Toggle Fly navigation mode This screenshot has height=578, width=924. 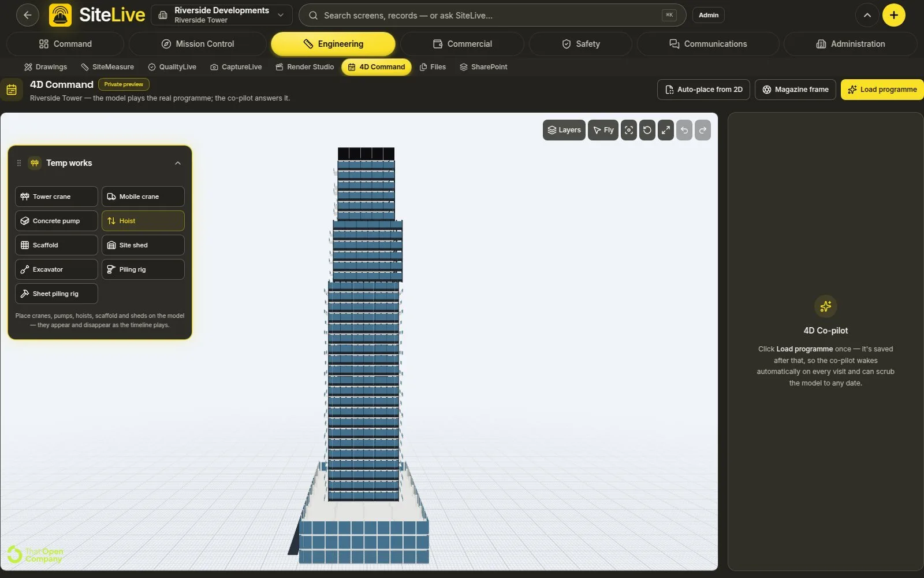pyautogui.click(x=603, y=130)
